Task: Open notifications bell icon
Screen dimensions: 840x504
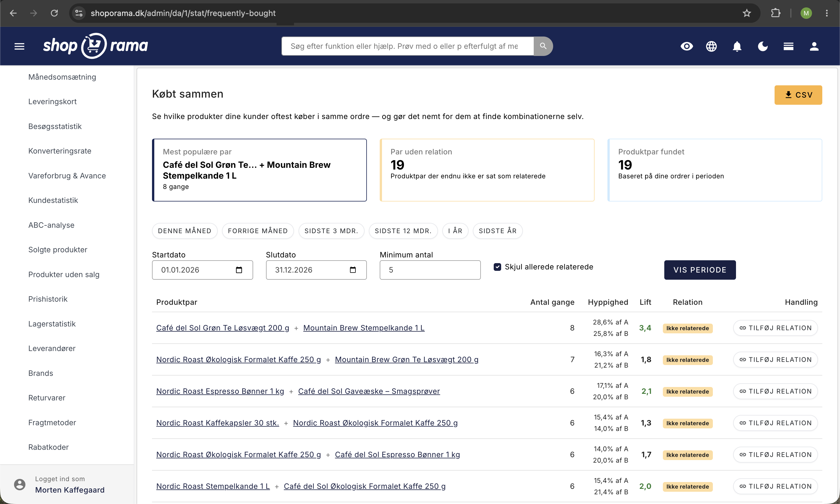Action: (737, 46)
